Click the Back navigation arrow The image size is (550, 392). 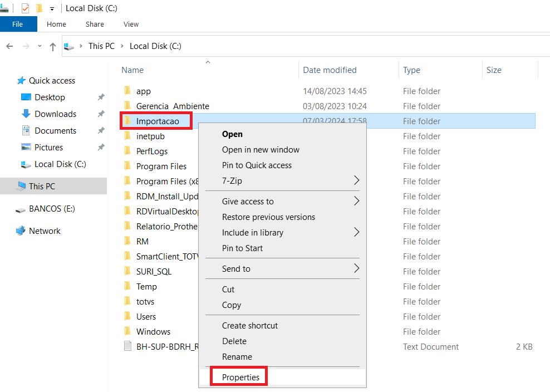10,46
